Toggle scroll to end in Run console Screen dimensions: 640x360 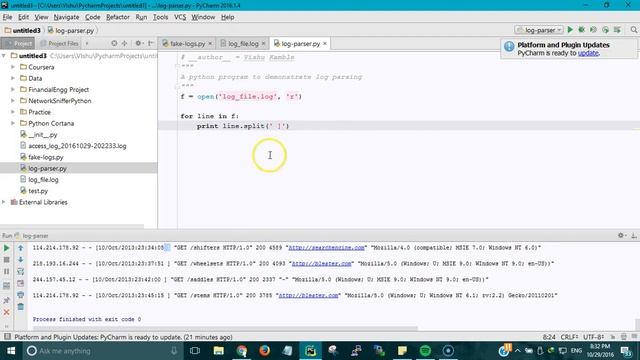(20, 283)
